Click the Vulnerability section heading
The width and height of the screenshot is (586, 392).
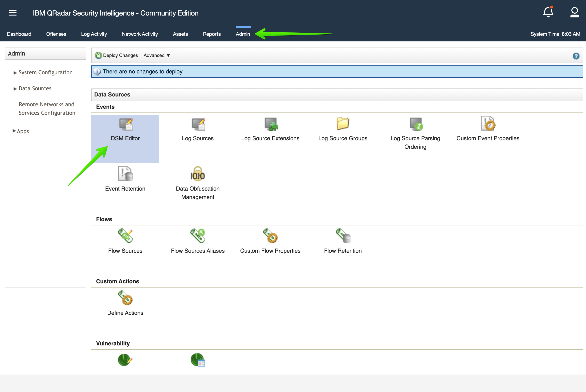[x=113, y=344]
